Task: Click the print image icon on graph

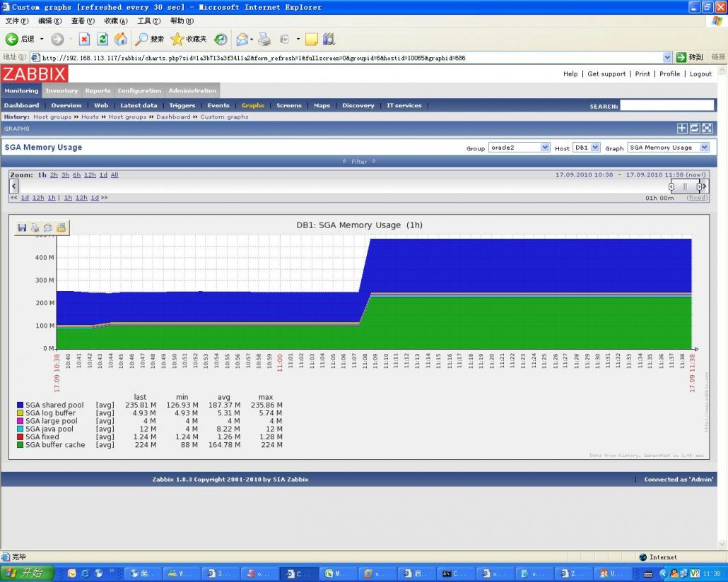Action: point(35,227)
